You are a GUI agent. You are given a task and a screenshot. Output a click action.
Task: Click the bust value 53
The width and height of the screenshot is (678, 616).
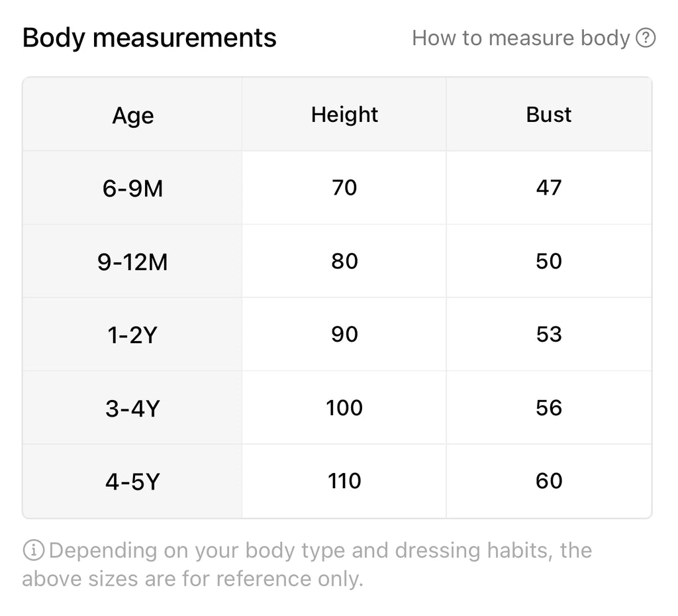549,334
